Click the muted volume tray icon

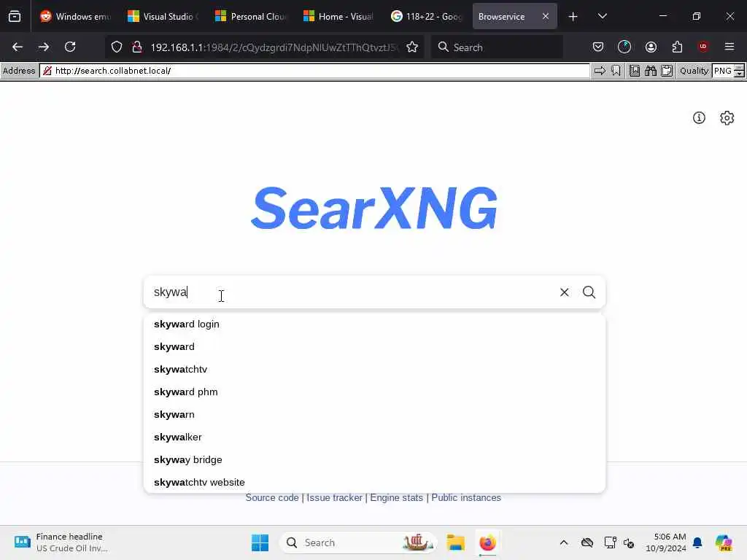pos(629,542)
